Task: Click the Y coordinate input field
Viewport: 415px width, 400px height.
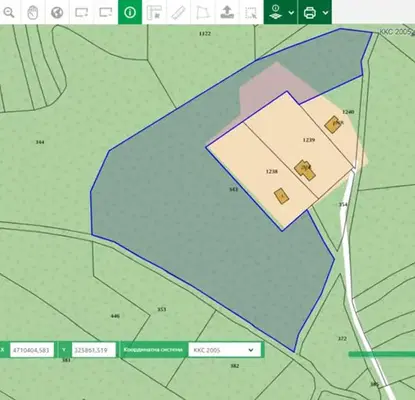Action: point(94,350)
